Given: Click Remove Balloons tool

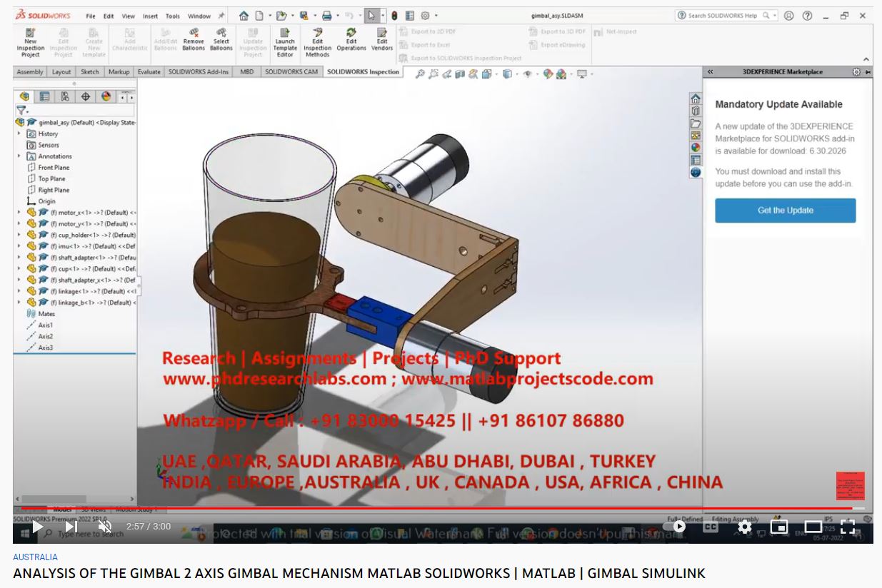Looking at the screenshot, I should tap(194, 41).
